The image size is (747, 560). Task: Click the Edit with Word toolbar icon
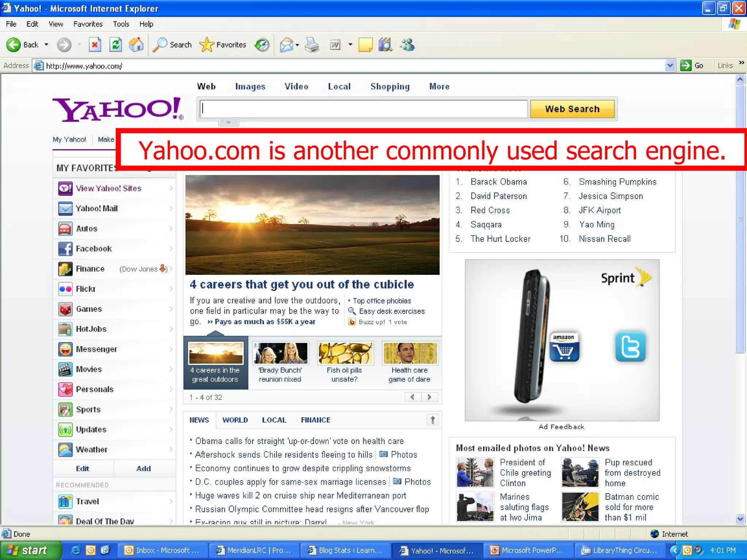tap(335, 45)
